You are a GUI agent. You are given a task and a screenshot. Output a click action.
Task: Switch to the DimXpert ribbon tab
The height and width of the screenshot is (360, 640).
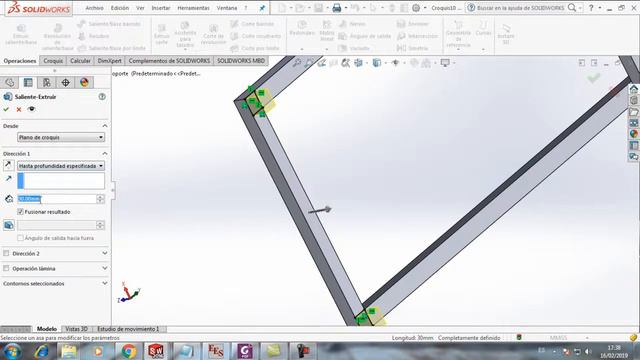109,61
